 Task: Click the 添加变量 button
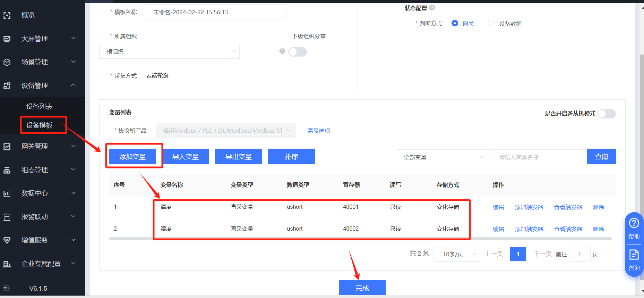132,157
